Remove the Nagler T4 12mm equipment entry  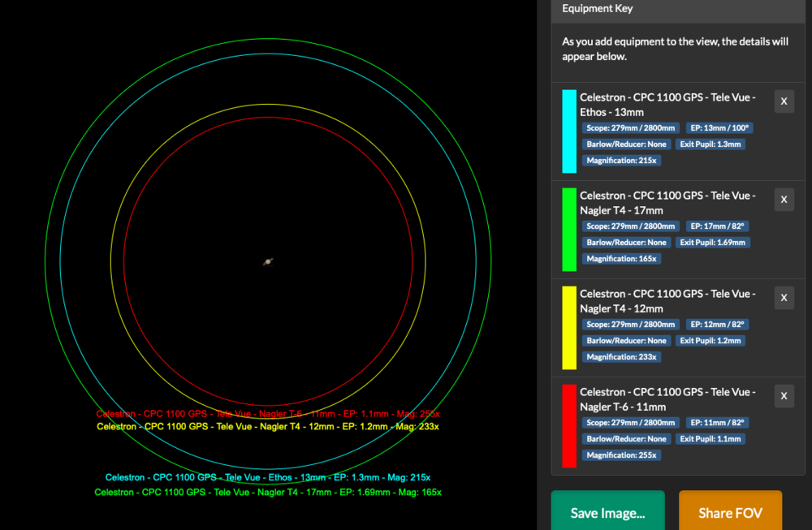point(784,298)
